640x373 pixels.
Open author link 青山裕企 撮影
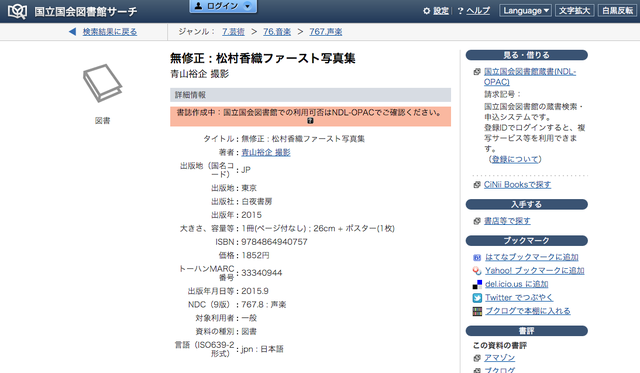(266, 152)
